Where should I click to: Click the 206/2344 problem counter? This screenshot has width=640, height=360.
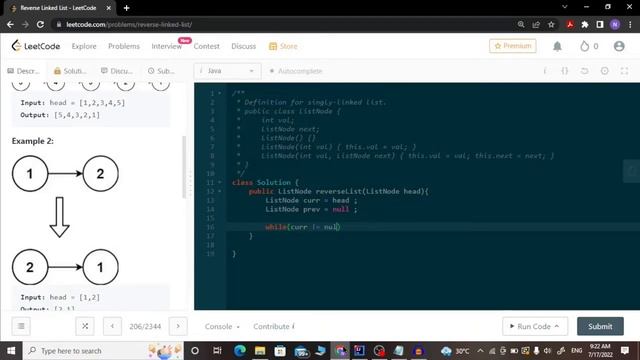[x=145, y=327]
